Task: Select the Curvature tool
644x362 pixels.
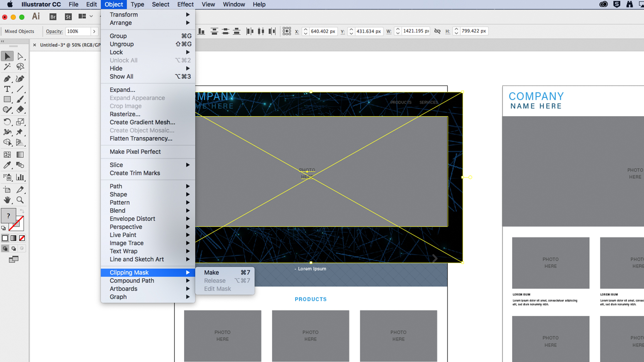Action: pos(20,79)
